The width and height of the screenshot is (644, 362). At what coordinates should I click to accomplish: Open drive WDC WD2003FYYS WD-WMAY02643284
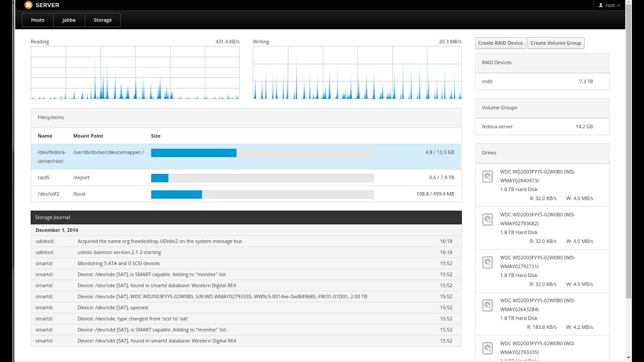click(542, 314)
